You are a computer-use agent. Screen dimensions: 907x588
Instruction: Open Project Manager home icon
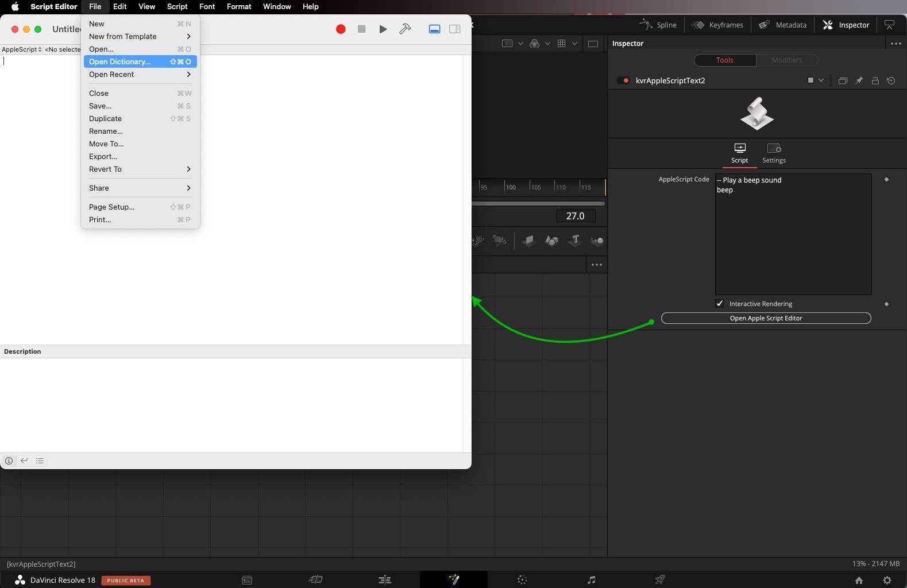(859, 581)
